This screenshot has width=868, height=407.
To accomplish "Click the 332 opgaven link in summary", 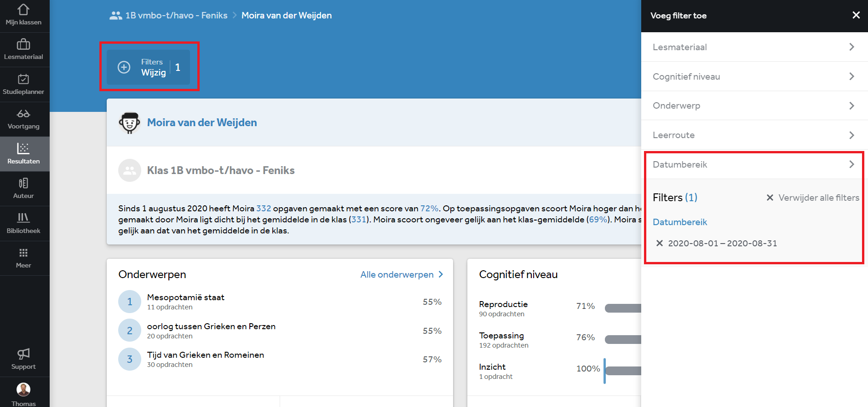I will point(264,209).
